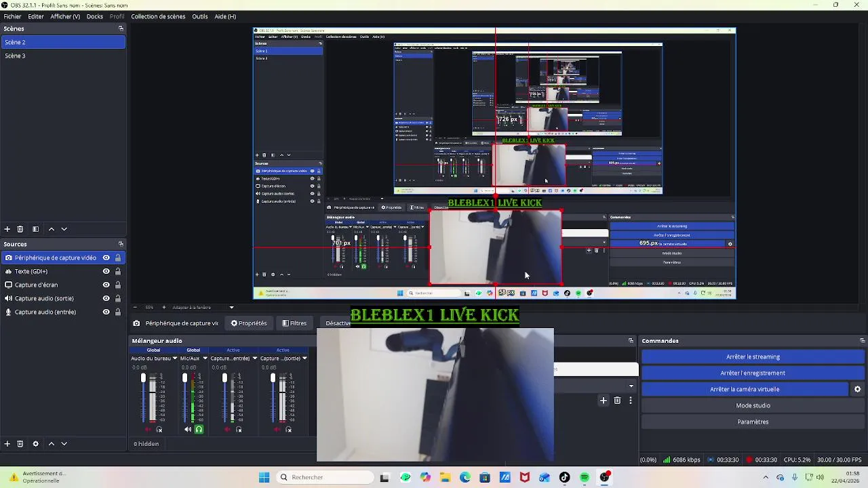868x488 pixels.
Task: Adjust Audio du bureau volume fader
Action: [x=143, y=378]
